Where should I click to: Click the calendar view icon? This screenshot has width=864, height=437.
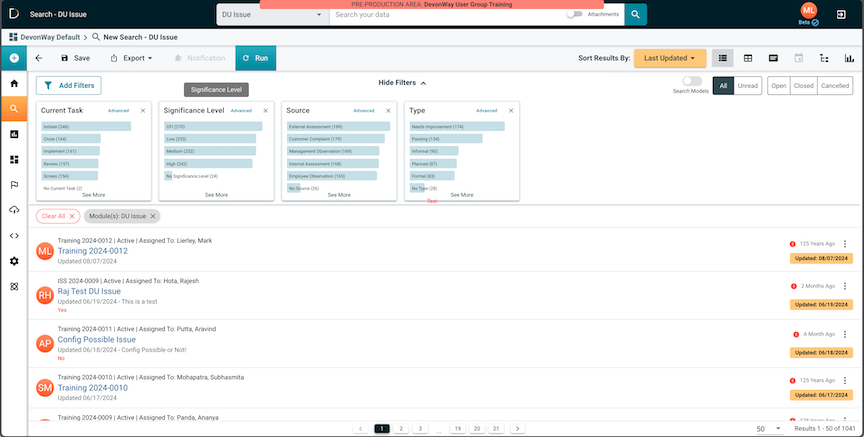pos(798,58)
